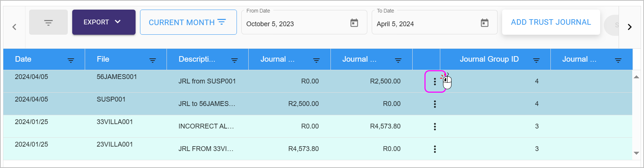Open row options for SUSP001 entry

(435, 104)
